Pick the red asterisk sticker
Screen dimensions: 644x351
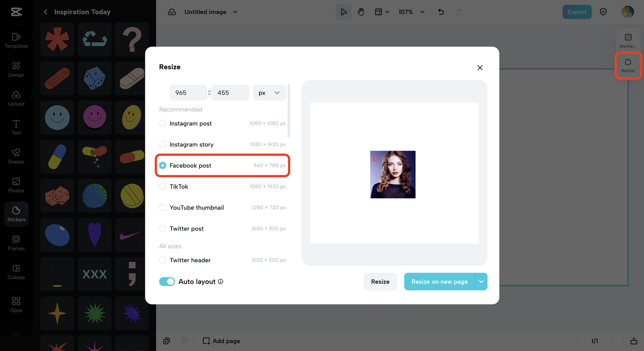tap(57, 39)
